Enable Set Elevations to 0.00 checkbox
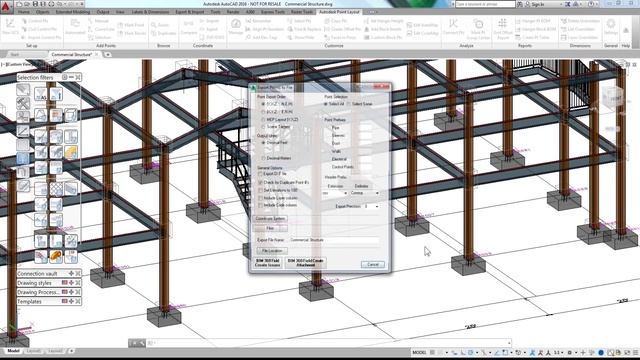Image resolution: width=640 pixels, height=360 pixels. click(260, 190)
